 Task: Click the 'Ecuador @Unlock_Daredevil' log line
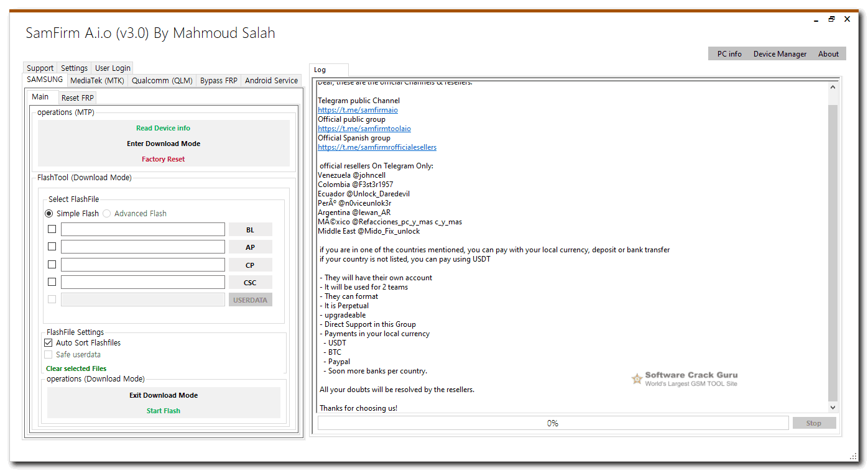click(x=364, y=194)
